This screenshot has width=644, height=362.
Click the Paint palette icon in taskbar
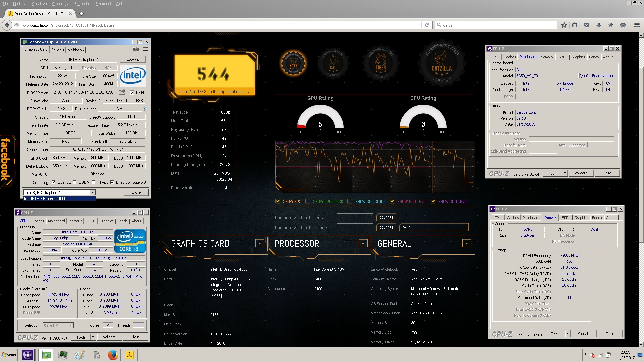79,355
